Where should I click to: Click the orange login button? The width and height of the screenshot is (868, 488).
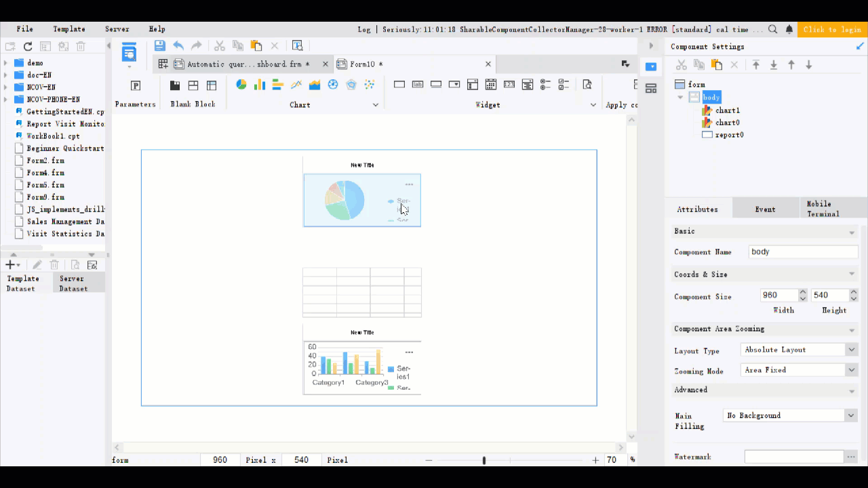[832, 29]
